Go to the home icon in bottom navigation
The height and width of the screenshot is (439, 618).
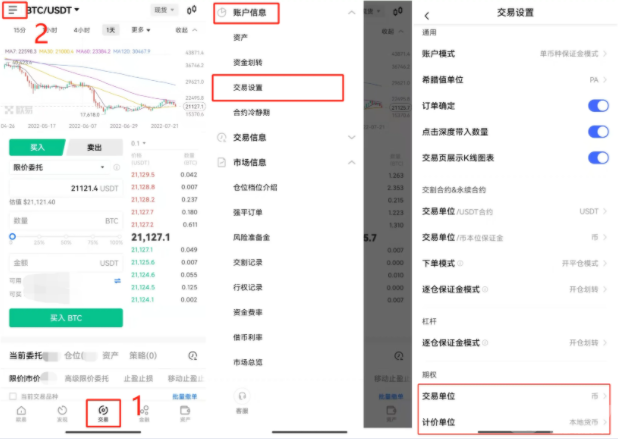coord(21,412)
